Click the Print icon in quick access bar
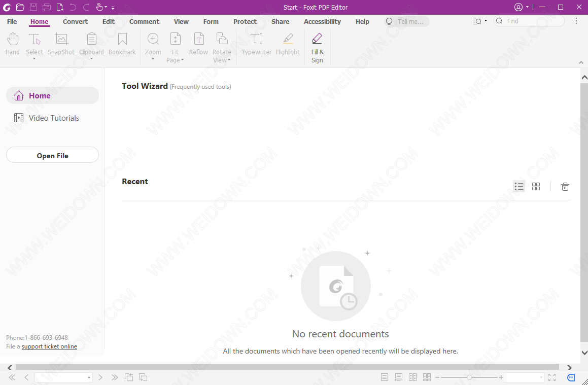The image size is (588, 385). click(x=47, y=7)
